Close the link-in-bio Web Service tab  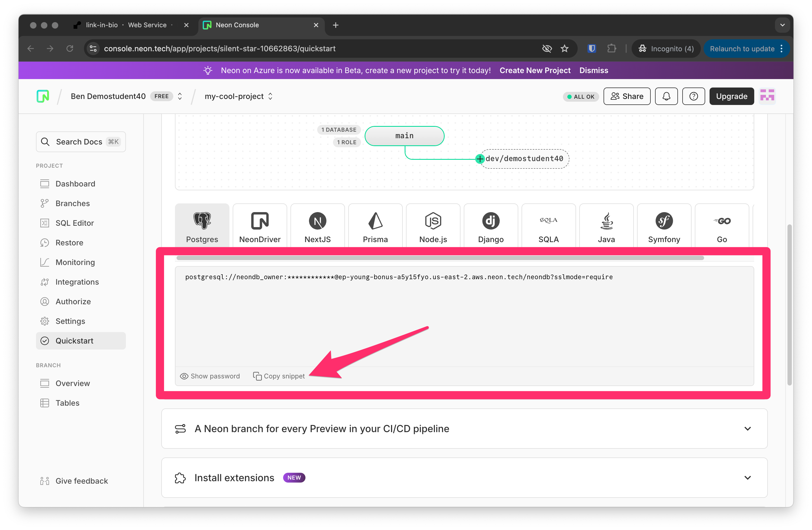186,25
